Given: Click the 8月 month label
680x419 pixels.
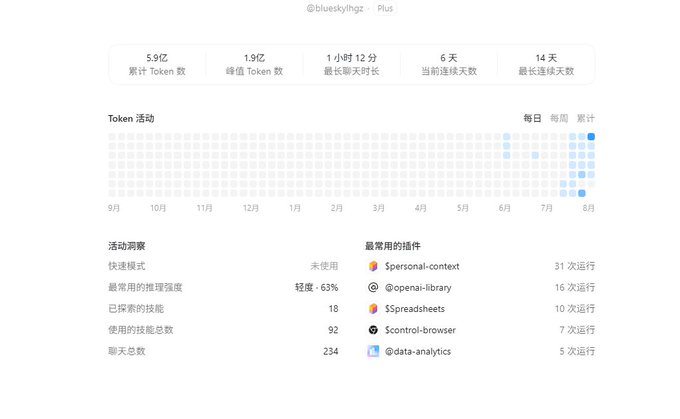Looking at the screenshot, I should point(588,208).
